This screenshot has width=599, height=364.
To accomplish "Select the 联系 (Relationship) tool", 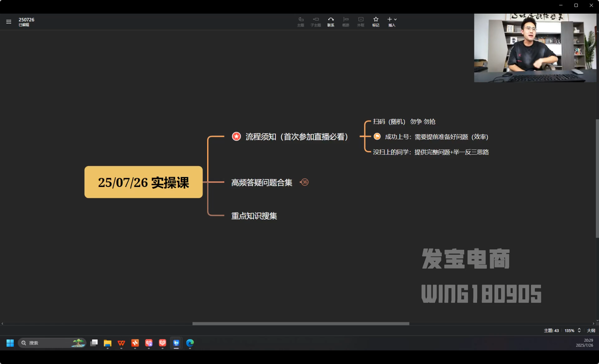I will [331, 22].
